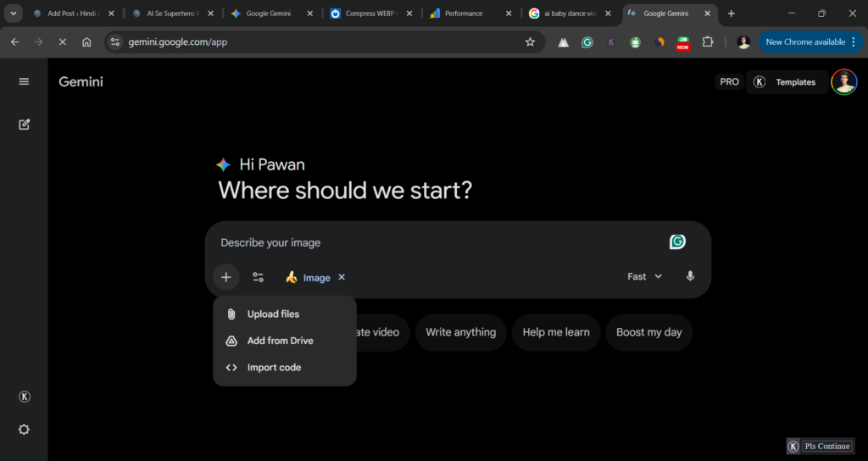The image size is (868, 461).
Task: Click the Describe your image input field
Action: [424, 242]
